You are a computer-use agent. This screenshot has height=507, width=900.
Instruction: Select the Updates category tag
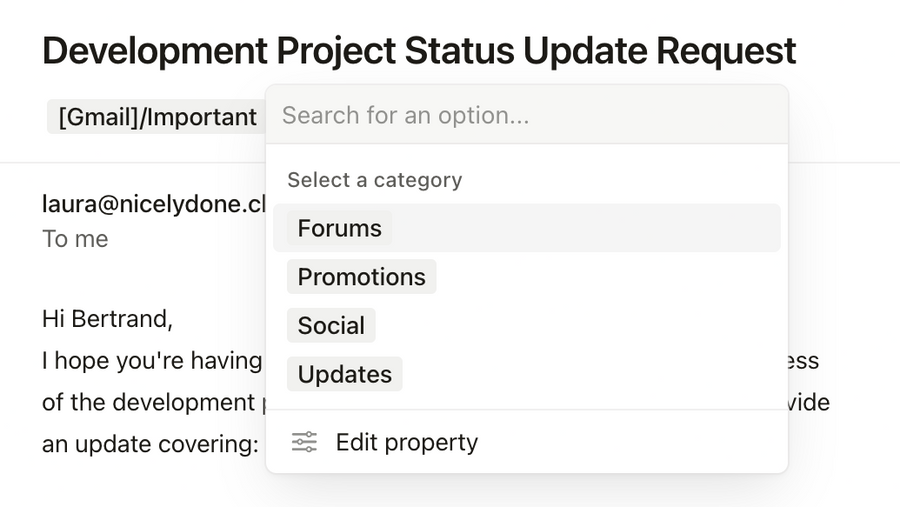(344, 375)
